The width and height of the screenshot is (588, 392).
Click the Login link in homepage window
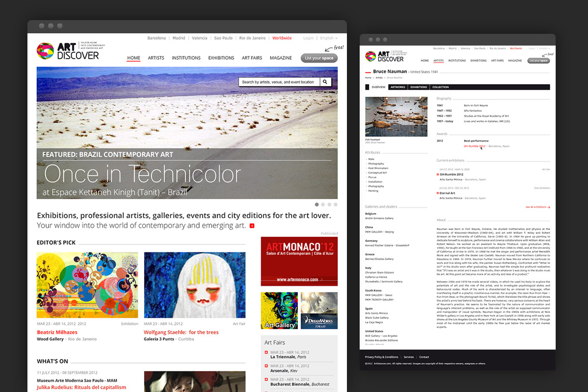[308, 38]
